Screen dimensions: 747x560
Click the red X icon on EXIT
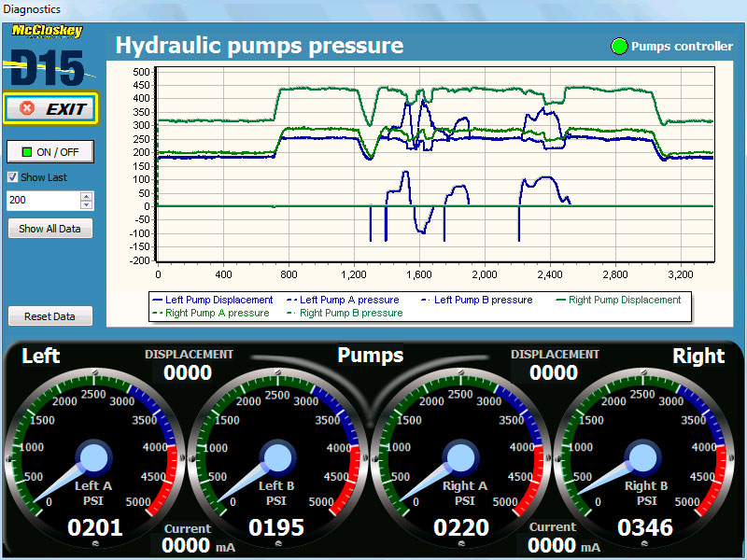tap(27, 108)
